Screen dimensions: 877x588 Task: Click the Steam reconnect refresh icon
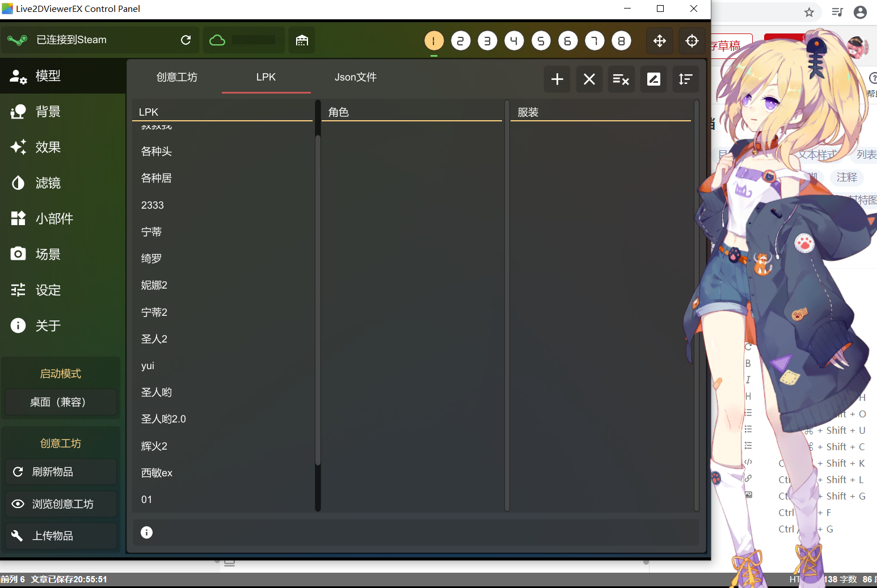pos(185,40)
